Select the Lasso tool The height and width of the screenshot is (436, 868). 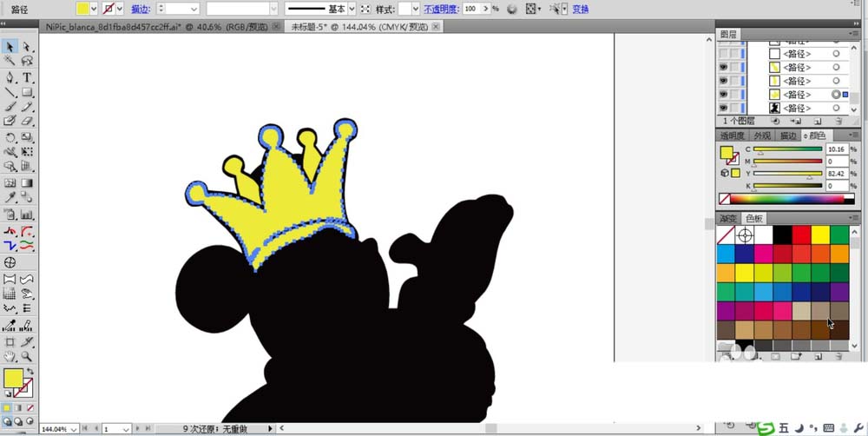(27, 61)
